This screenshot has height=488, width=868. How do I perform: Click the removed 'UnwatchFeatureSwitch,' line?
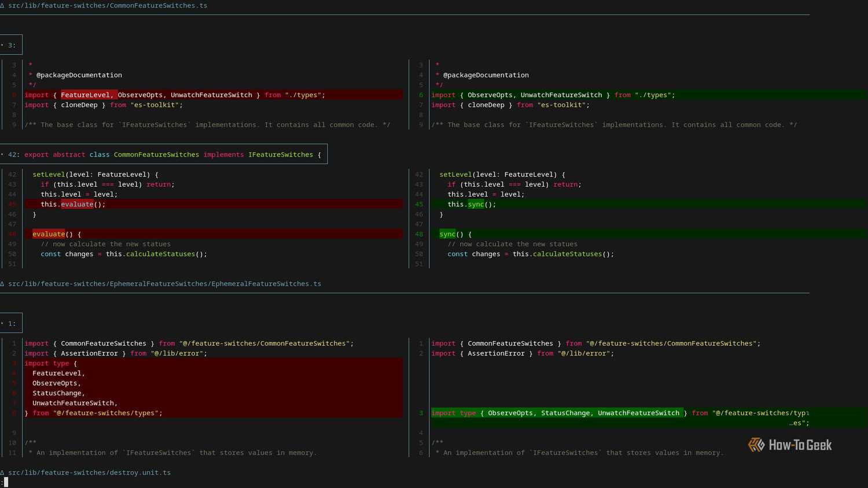[214, 403]
